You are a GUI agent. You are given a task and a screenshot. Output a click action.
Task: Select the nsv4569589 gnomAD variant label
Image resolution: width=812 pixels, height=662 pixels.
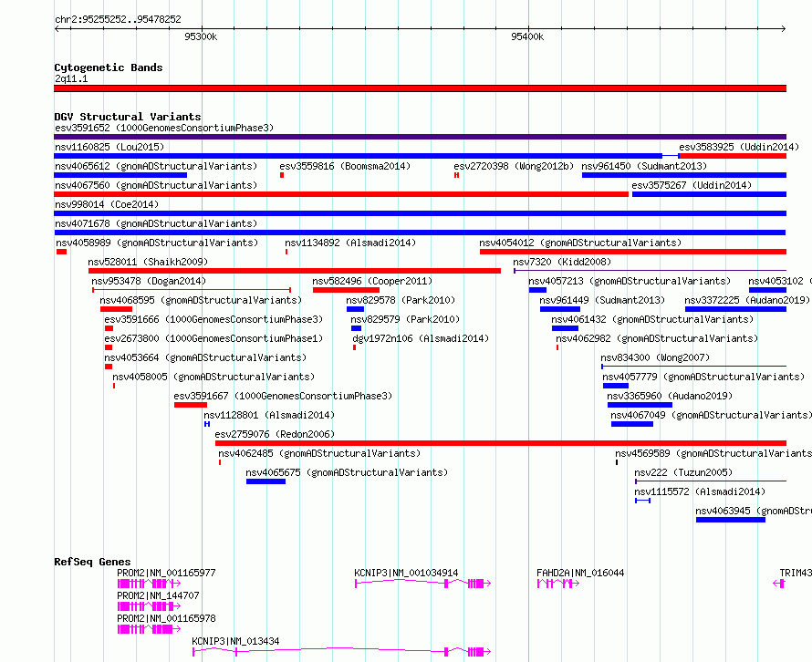pos(713,453)
